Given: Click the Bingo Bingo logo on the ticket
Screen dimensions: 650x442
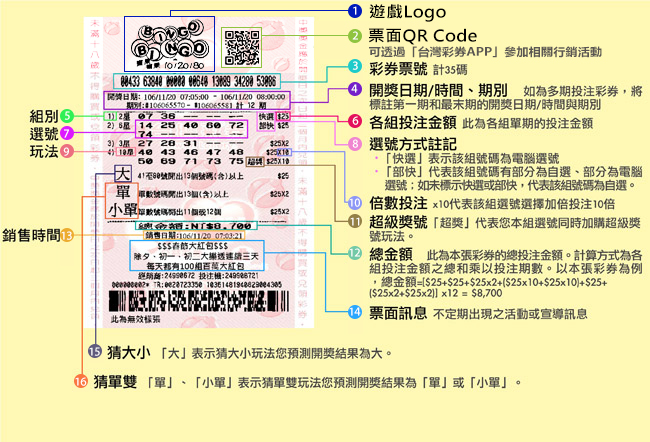Looking at the screenshot, I should click(x=167, y=46).
